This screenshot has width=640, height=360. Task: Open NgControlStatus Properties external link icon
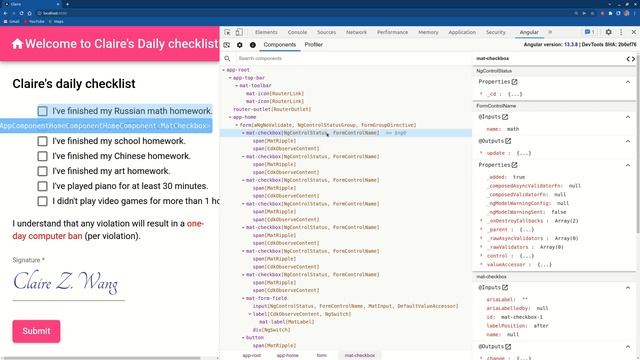pyautogui.click(x=514, y=82)
